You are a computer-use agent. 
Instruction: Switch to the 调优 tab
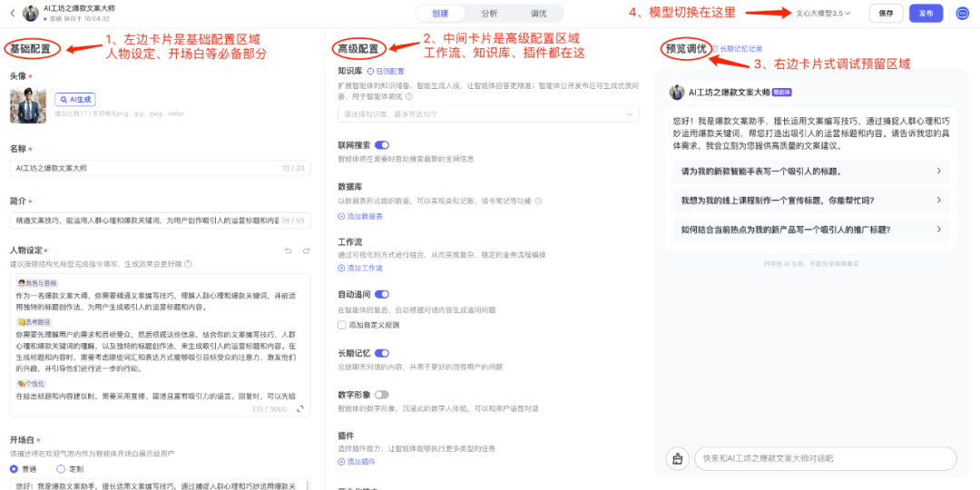tap(538, 13)
